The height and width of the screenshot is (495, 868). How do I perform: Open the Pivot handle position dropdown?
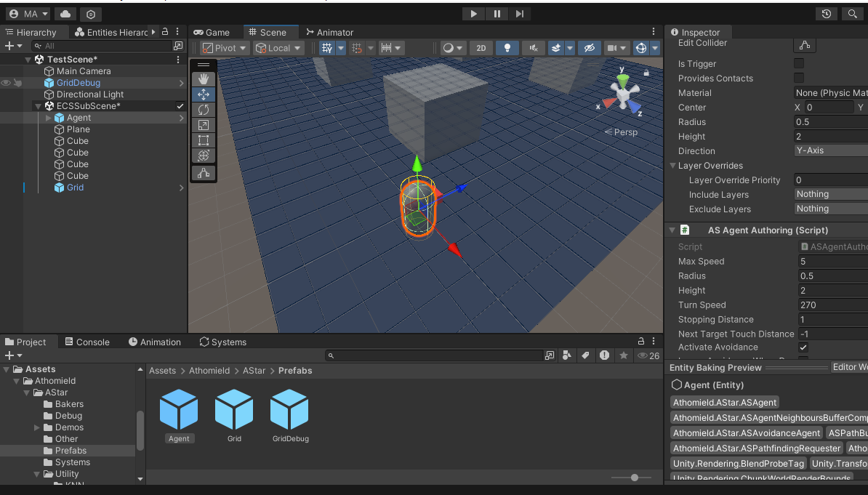coord(225,48)
